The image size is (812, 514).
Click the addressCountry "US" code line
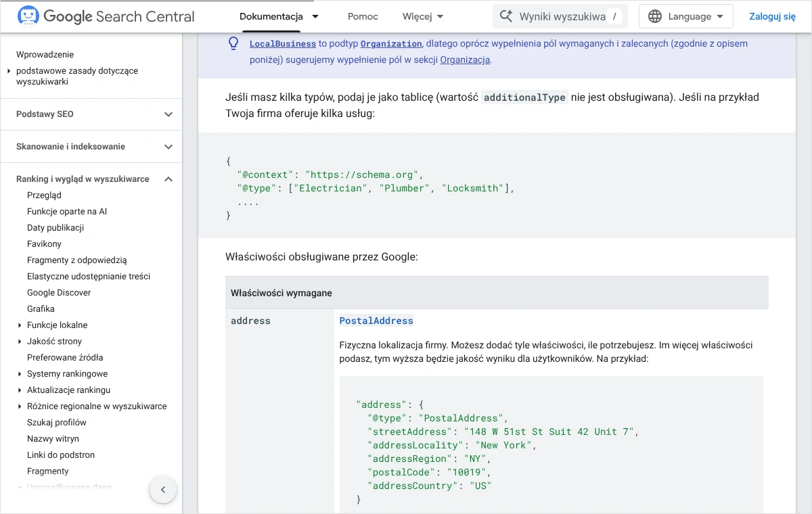pos(430,486)
